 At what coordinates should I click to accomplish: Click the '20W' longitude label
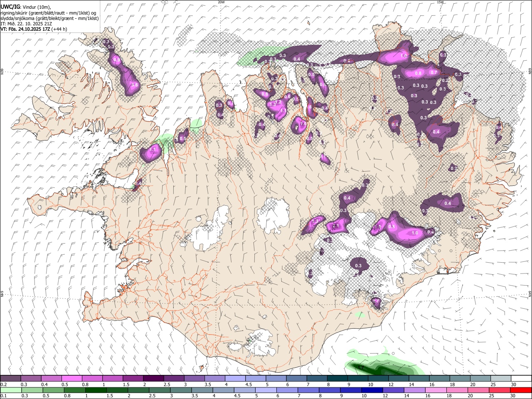point(221,2)
